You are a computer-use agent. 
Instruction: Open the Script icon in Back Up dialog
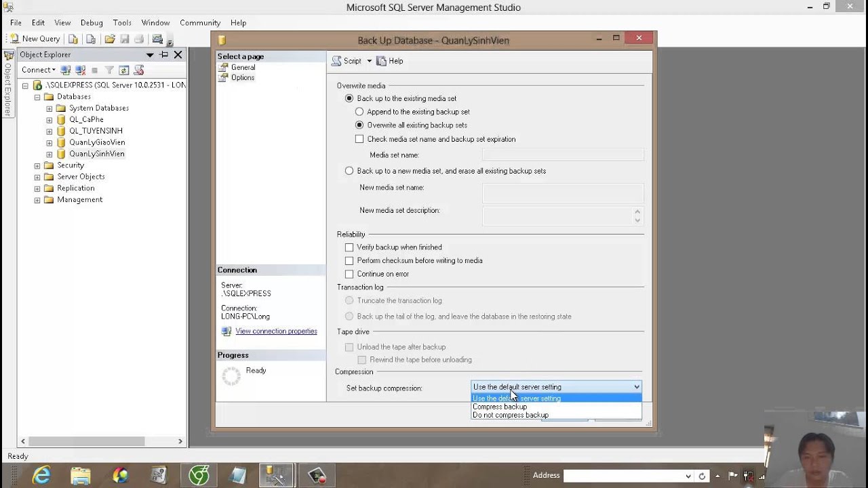(336, 61)
